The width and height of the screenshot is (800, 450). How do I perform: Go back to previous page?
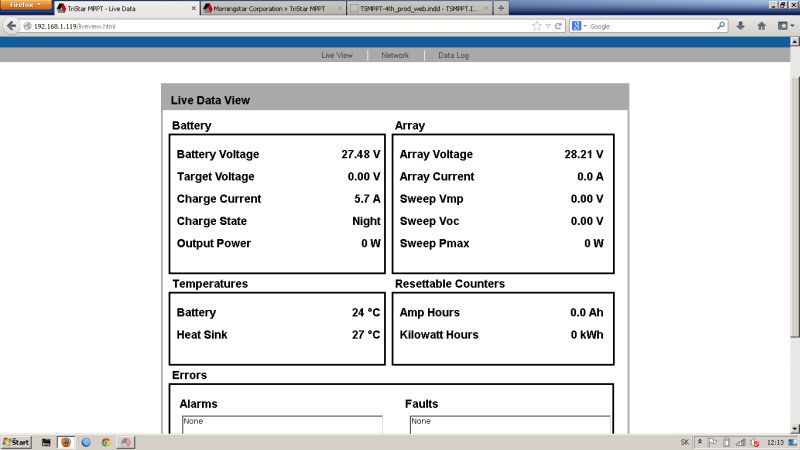point(11,26)
